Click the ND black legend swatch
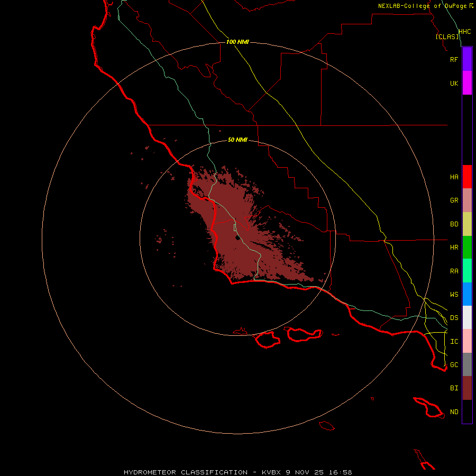476x476 pixels. [x=467, y=411]
